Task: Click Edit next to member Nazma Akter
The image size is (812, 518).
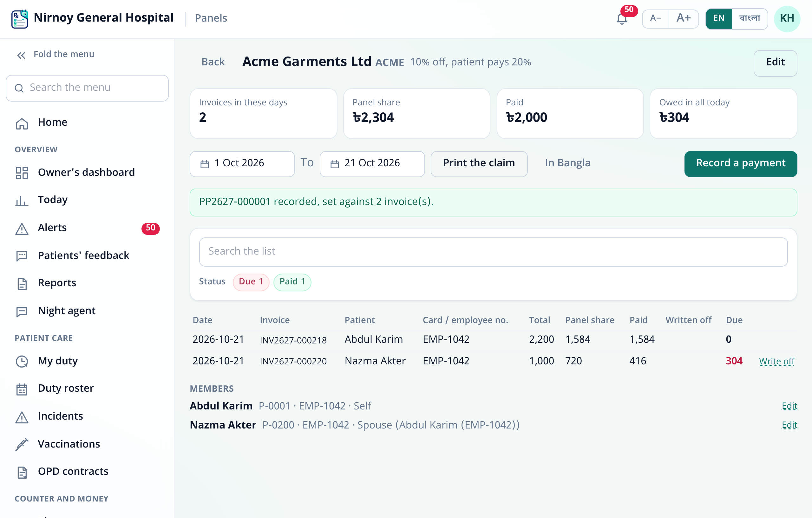Action: pyautogui.click(x=789, y=425)
